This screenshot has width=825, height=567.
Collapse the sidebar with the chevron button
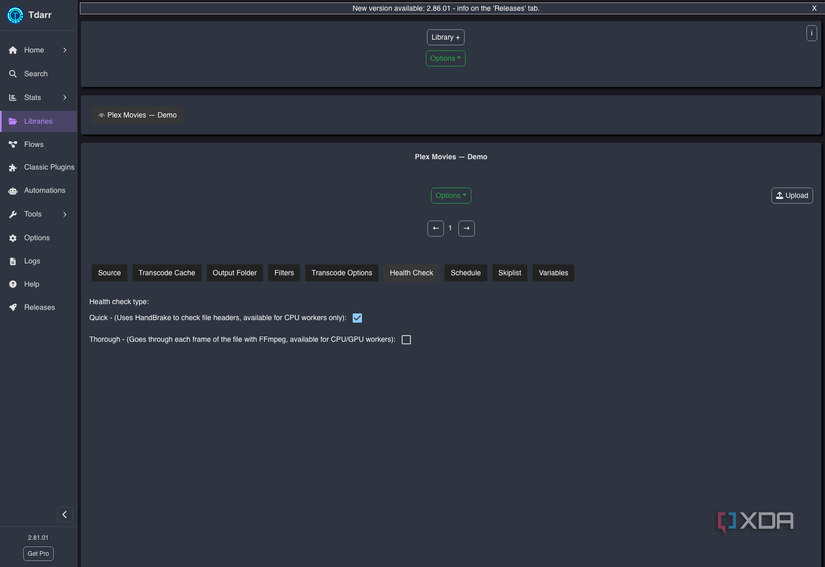64,514
